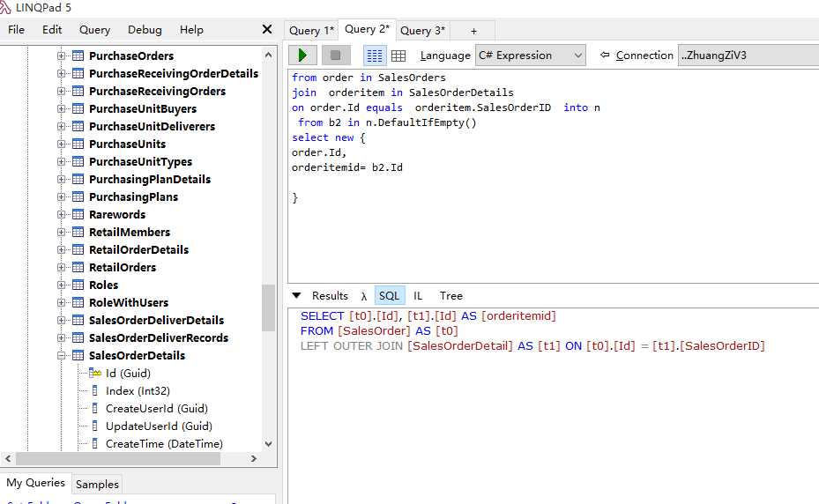
Task: Open the My Queries tab
Action: 35,483
